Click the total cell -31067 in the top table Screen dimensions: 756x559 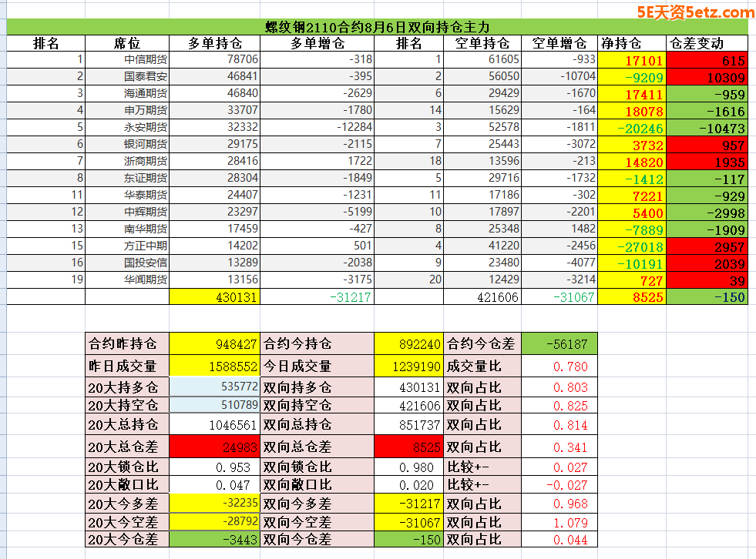click(x=559, y=296)
